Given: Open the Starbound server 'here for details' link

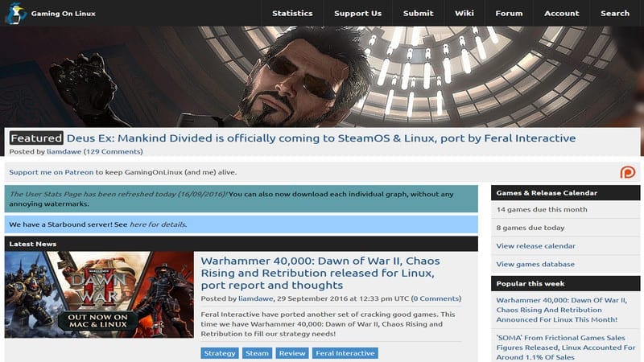Looking at the screenshot, I should (158, 224).
